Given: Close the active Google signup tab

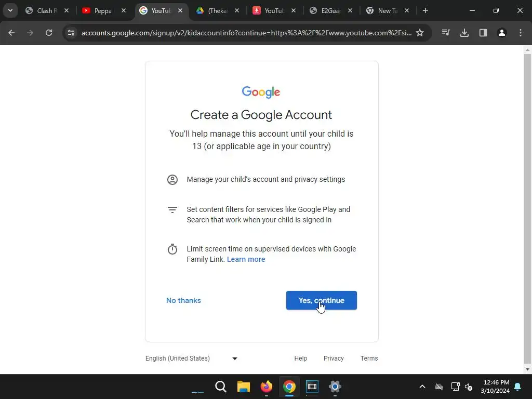Looking at the screenshot, I should click(180, 10).
